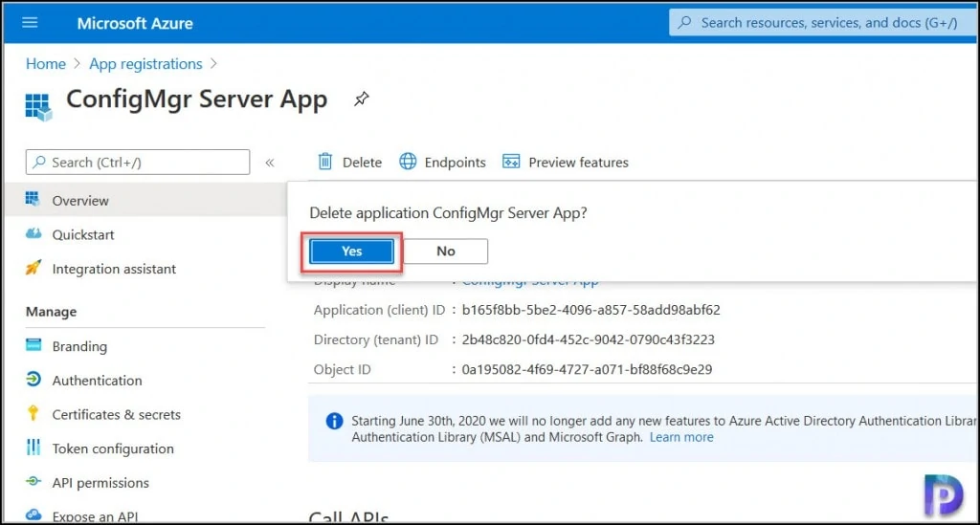The width and height of the screenshot is (980, 525).
Task: Click the Manage section heading
Action: [52, 312]
